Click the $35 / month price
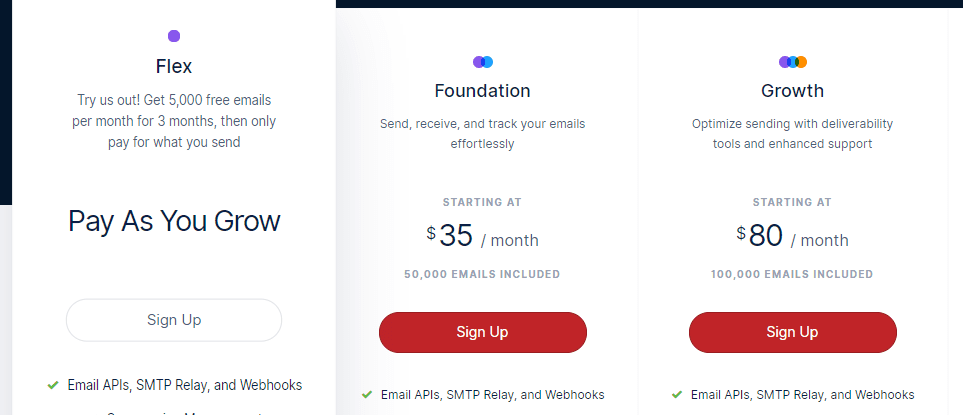 point(483,237)
